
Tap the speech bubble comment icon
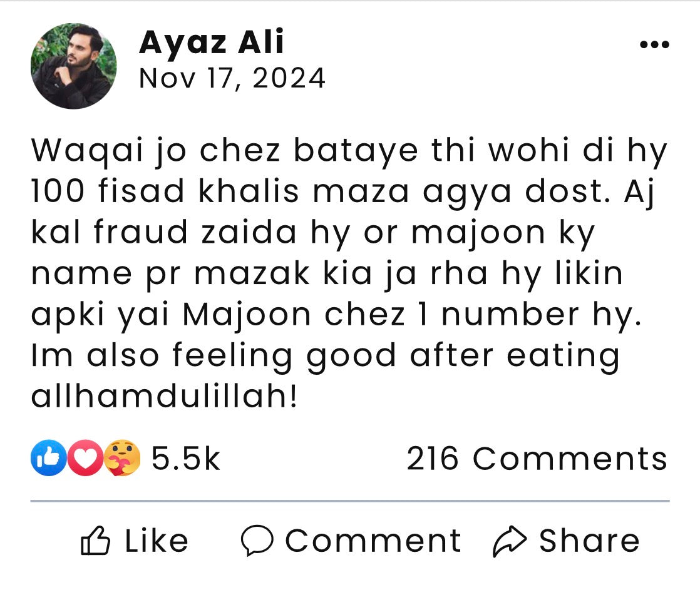[x=257, y=541]
